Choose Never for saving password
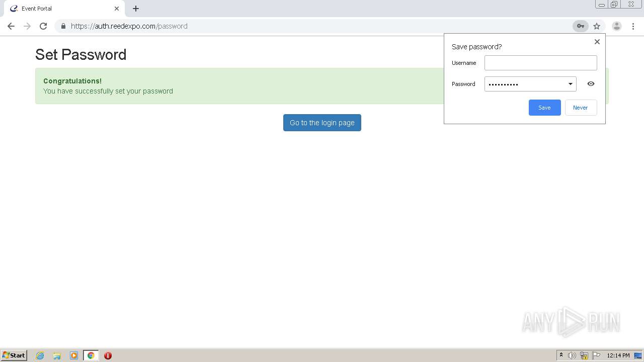The width and height of the screenshot is (644, 362). tap(581, 108)
